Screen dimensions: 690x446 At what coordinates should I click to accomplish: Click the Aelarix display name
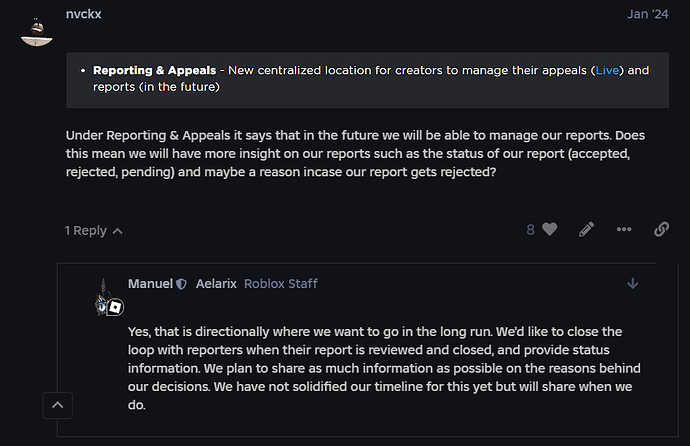(x=215, y=284)
